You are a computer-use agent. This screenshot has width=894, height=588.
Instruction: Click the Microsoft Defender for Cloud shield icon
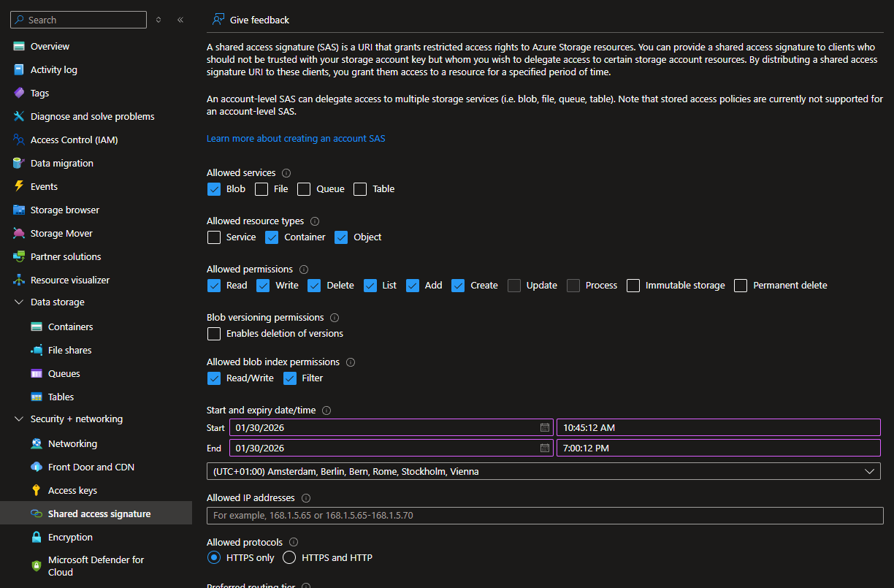37,566
